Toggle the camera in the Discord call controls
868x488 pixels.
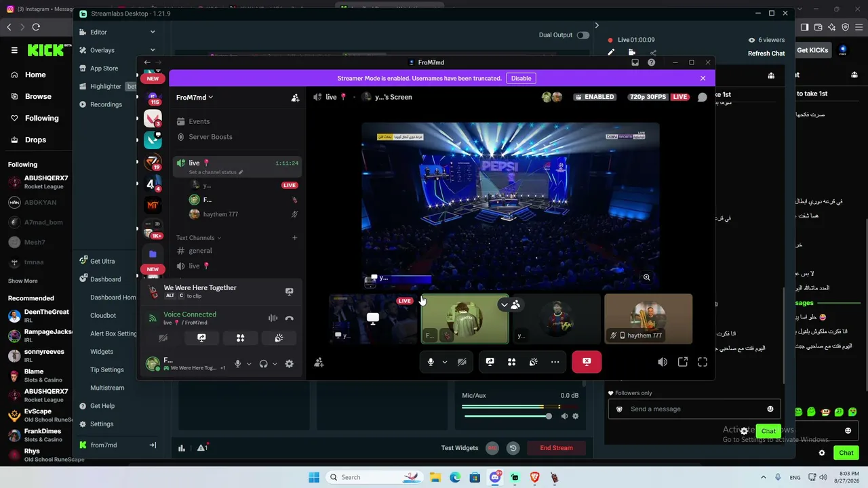[462, 362]
